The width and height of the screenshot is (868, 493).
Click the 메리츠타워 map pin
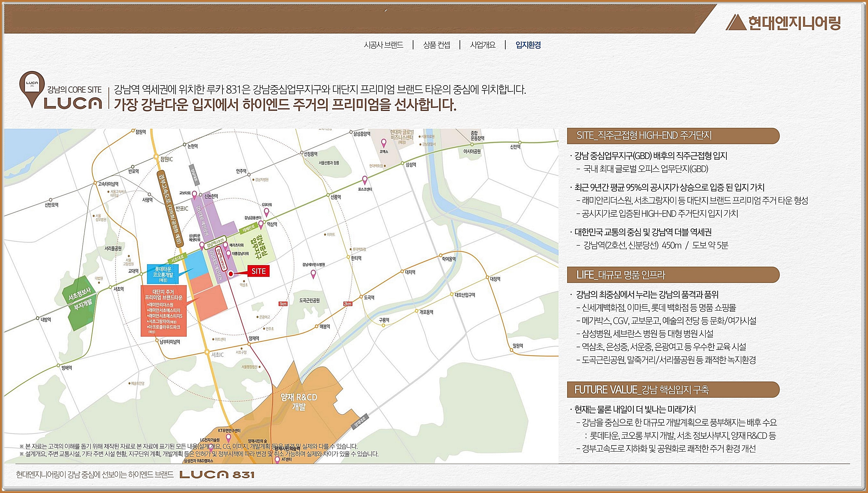coord(225,246)
